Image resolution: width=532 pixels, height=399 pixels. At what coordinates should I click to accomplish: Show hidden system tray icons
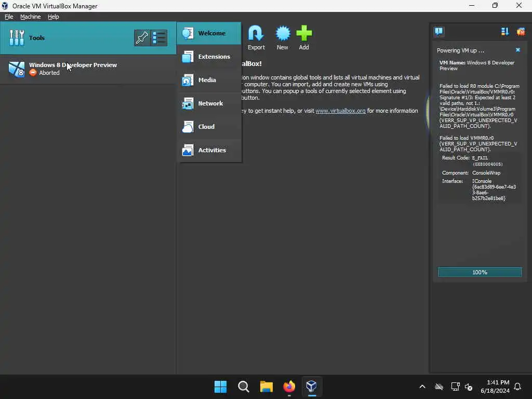[422, 387]
